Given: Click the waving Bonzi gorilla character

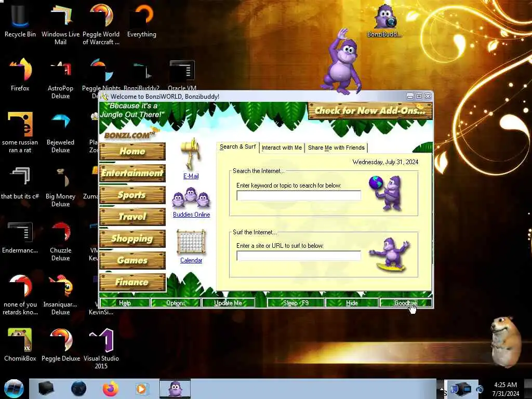Looking at the screenshot, I should (x=342, y=61).
